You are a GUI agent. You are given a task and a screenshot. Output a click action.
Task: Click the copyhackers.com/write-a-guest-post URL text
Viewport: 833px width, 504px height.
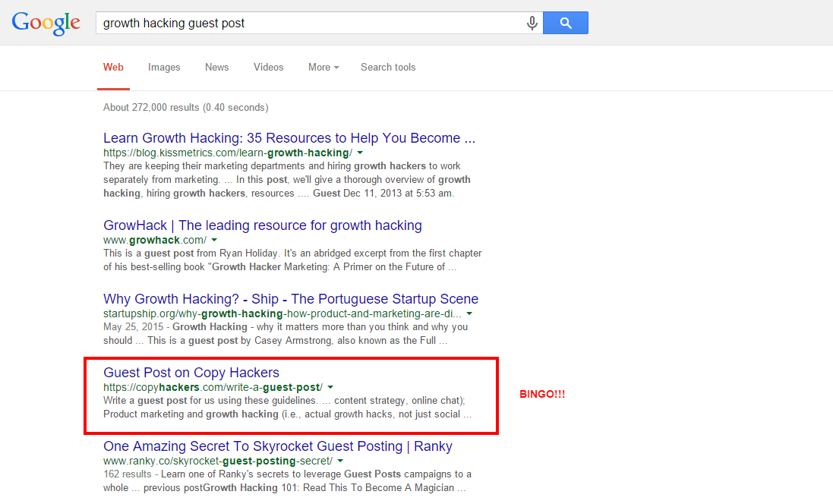click(213, 387)
